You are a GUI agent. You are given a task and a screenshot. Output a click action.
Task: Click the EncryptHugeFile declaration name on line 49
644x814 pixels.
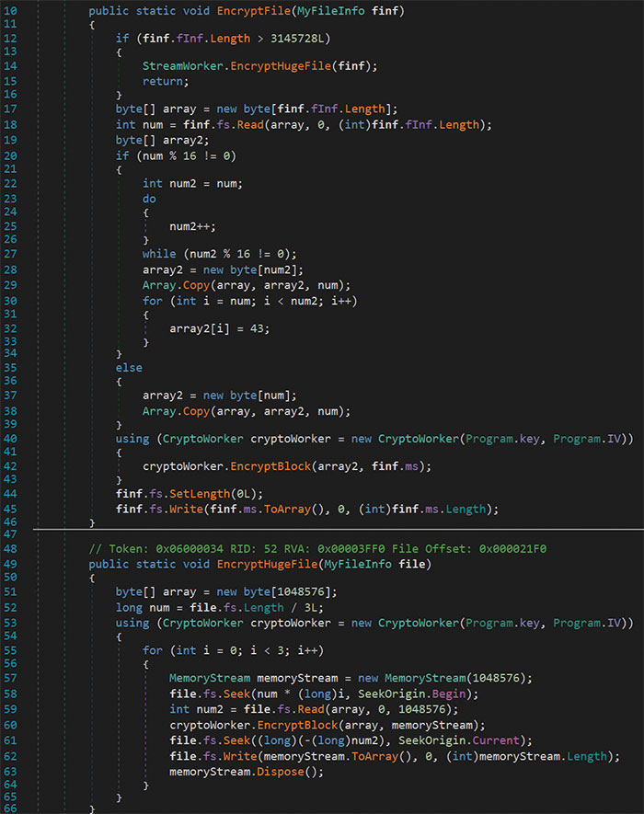tap(268, 565)
